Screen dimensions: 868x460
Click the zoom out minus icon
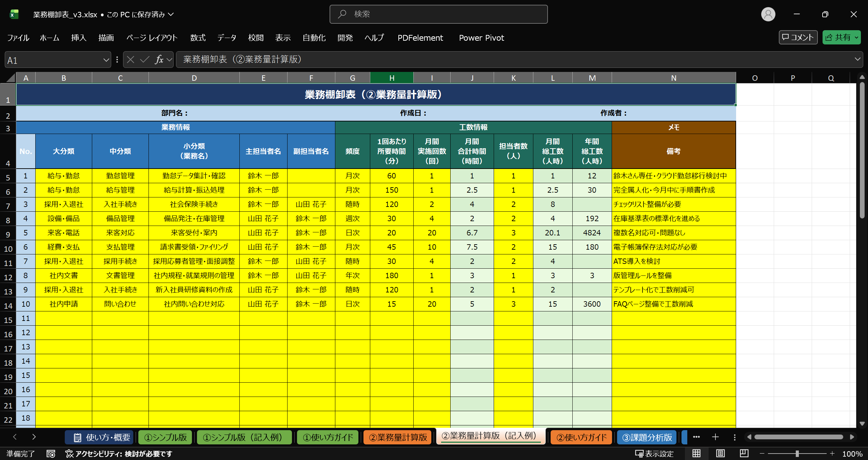(x=762, y=454)
